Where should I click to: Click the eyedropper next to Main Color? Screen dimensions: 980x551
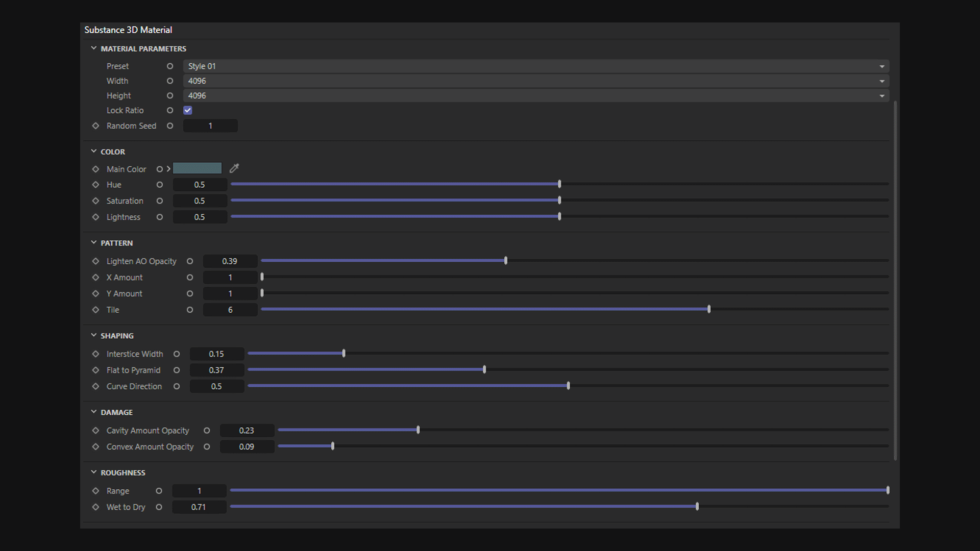(234, 168)
